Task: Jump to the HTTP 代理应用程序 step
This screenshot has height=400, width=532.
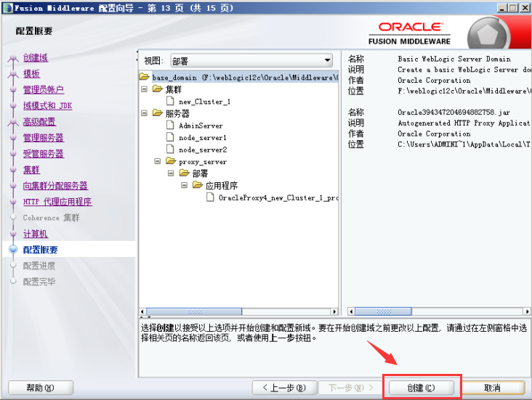Action: coord(57,202)
